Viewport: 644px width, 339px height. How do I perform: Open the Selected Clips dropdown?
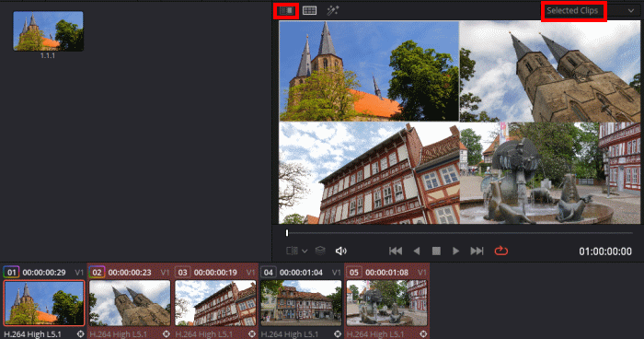(591, 11)
